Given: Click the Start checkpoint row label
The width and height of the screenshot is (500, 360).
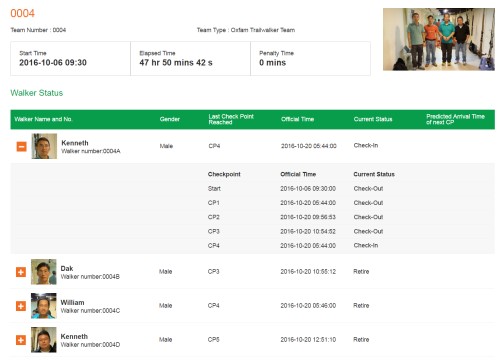Looking at the screenshot, I should click(x=214, y=188).
